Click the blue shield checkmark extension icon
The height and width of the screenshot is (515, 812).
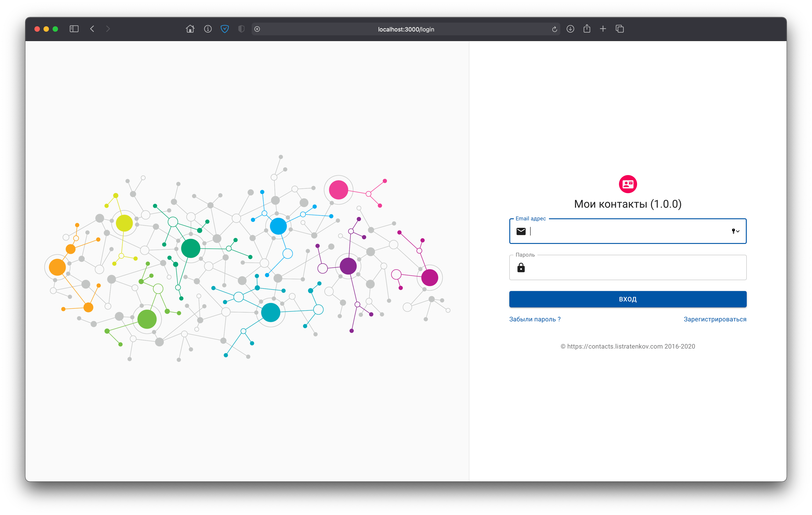(225, 29)
